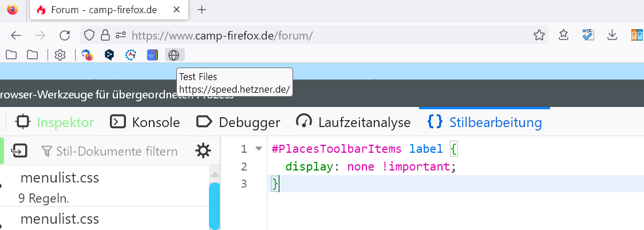Click the stylesheet list scrollbar thumb
644x230 pixels.
point(215,206)
